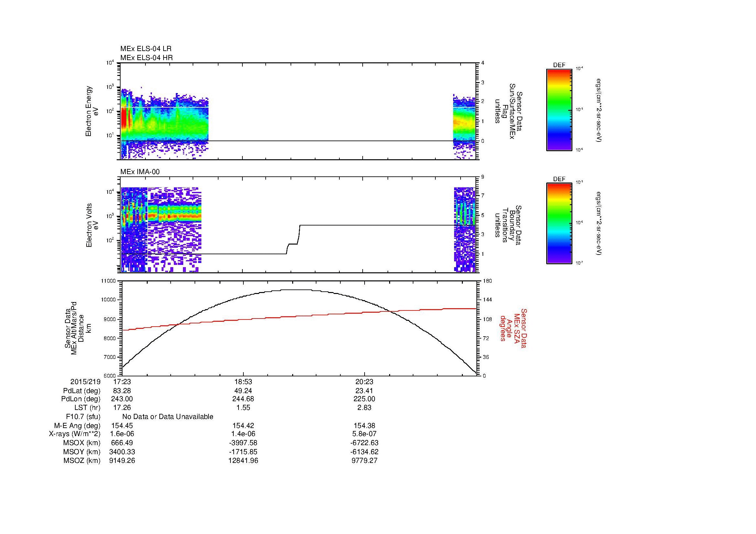Click the time tick label '18:53'
Image resolution: width=756 pixels, height=534 pixels.
pos(243,382)
